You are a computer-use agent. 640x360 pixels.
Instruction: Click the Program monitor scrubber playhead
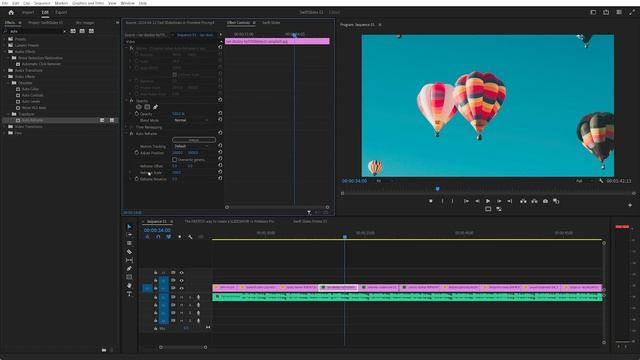pyautogui.click(x=438, y=189)
